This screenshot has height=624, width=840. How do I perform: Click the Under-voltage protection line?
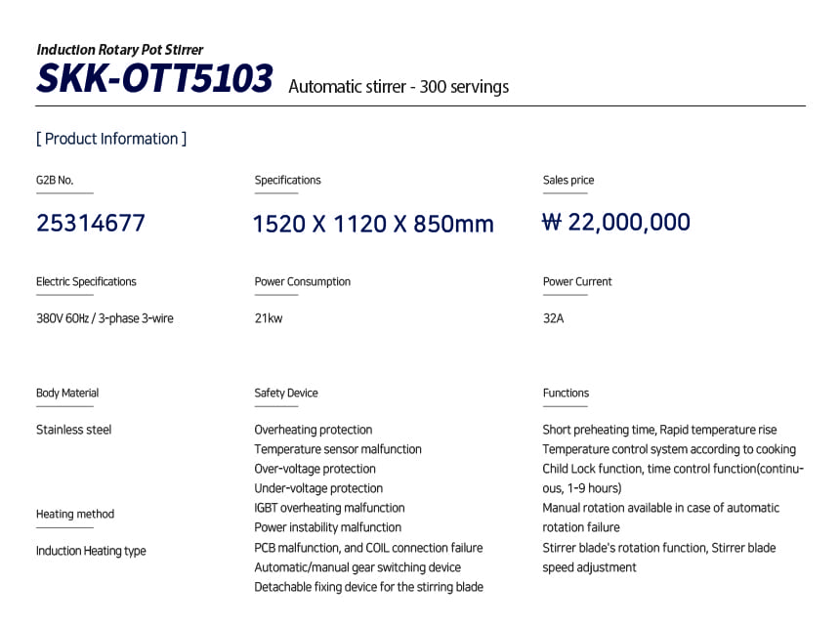pyautogui.click(x=318, y=488)
